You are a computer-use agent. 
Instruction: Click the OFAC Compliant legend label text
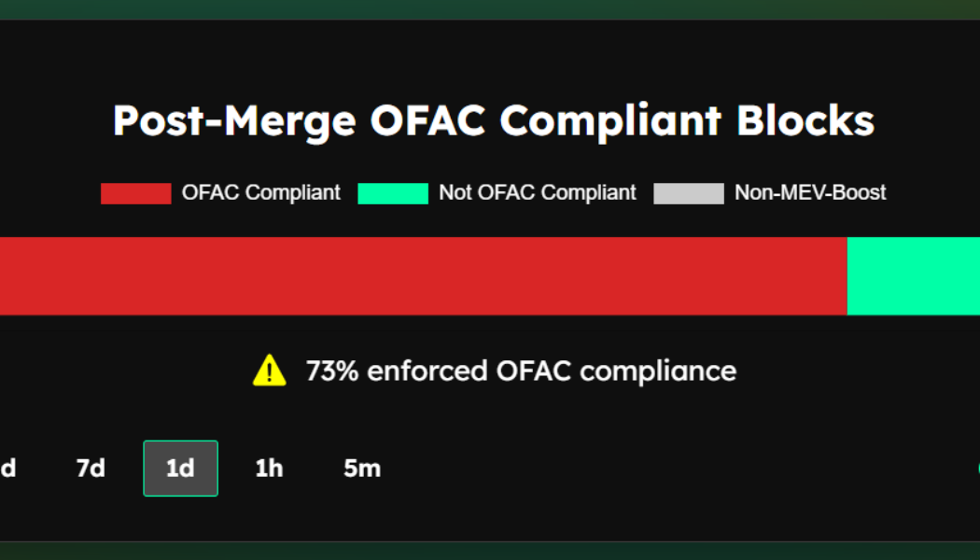pos(262,192)
